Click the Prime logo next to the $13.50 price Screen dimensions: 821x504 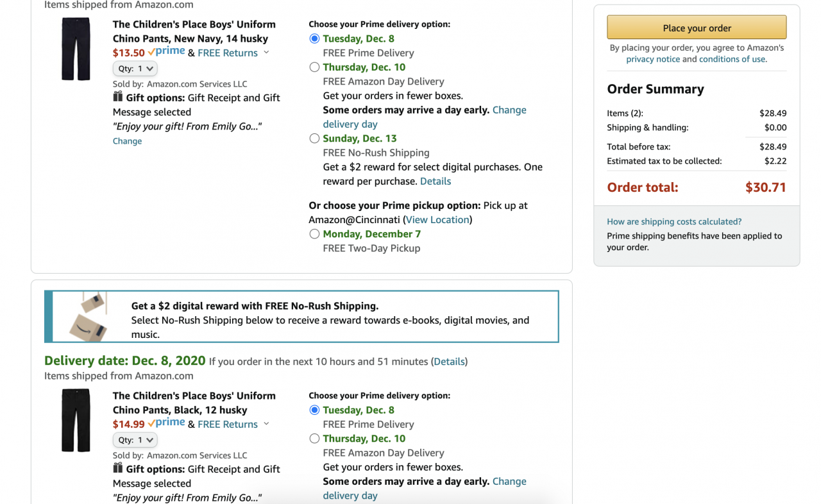pyautogui.click(x=166, y=51)
